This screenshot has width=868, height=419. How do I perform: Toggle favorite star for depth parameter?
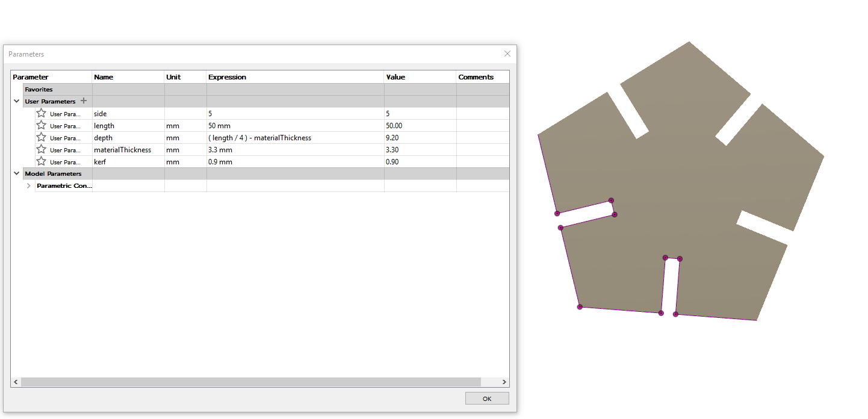[x=41, y=137]
